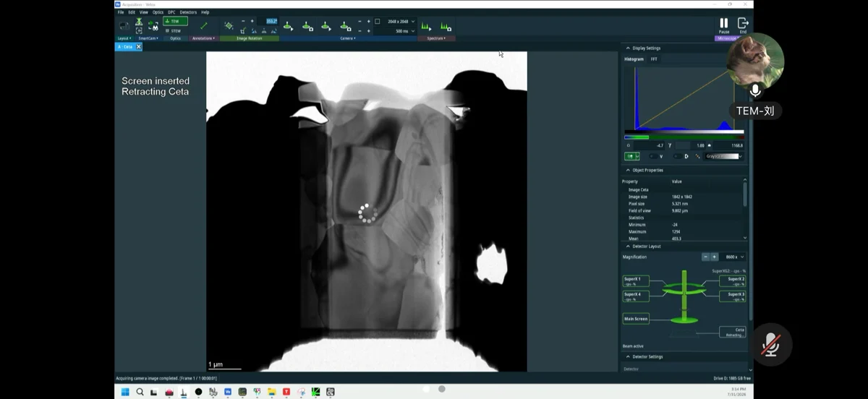
Task: Select the Histogram tab
Action: coord(634,59)
